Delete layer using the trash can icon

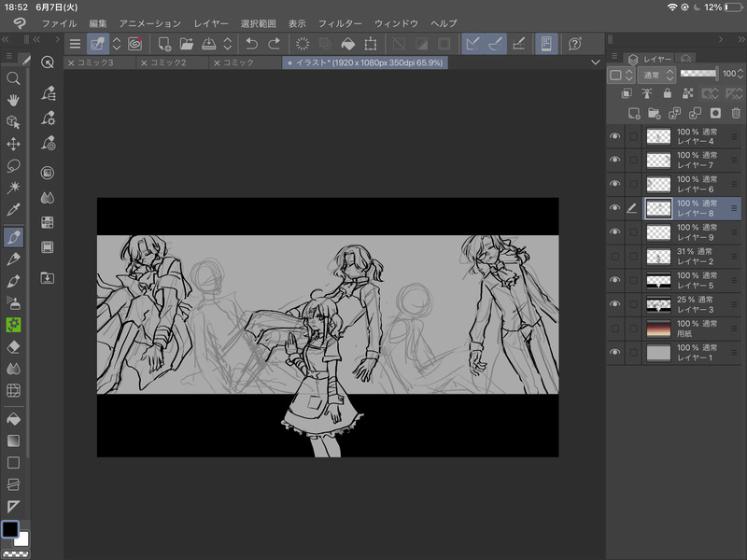pos(735,113)
